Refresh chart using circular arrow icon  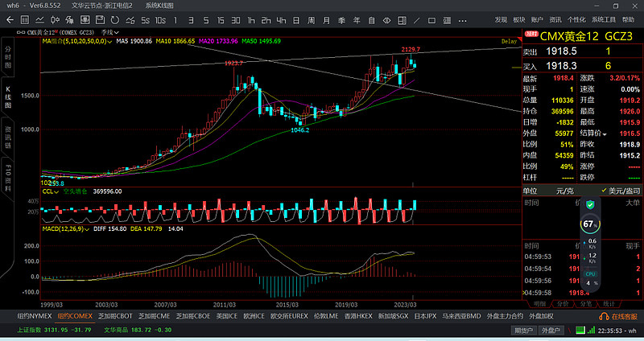click(x=114, y=19)
